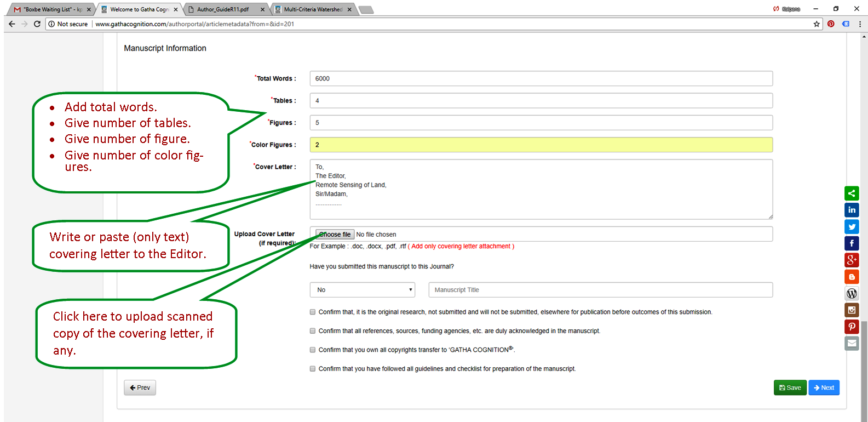
Task: Open the 'No' submitted-manuscript dropdown
Action: pos(362,290)
